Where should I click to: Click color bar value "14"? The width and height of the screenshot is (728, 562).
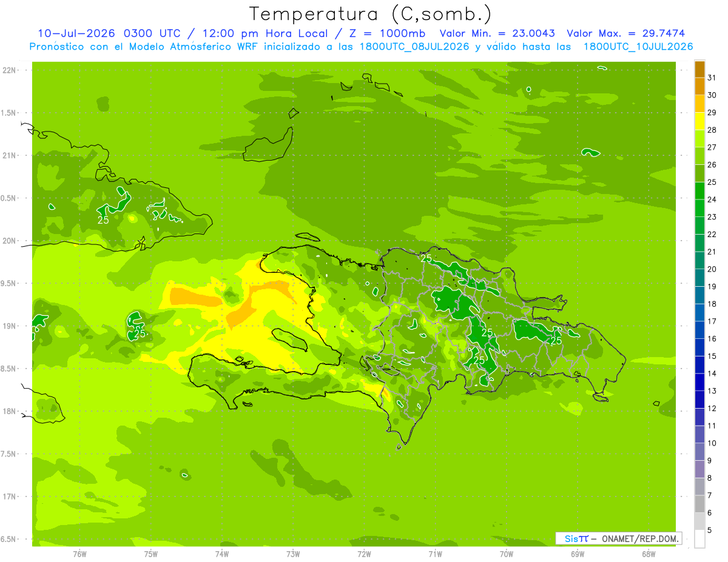[712, 373]
